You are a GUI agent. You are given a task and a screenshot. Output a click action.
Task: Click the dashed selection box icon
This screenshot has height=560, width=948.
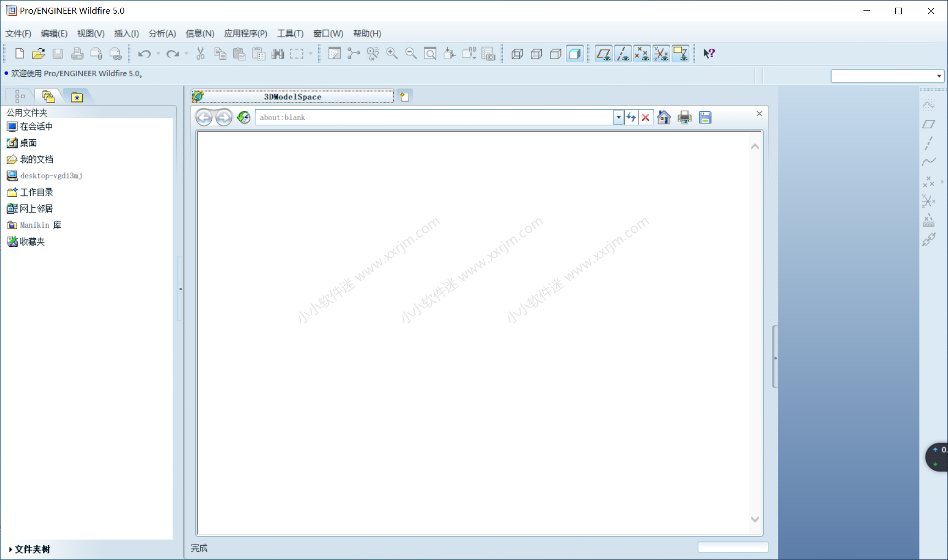click(297, 53)
